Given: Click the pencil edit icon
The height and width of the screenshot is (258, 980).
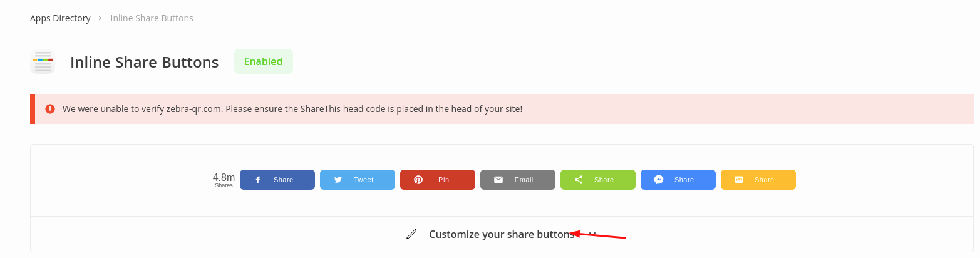Looking at the screenshot, I should pos(411,234).
